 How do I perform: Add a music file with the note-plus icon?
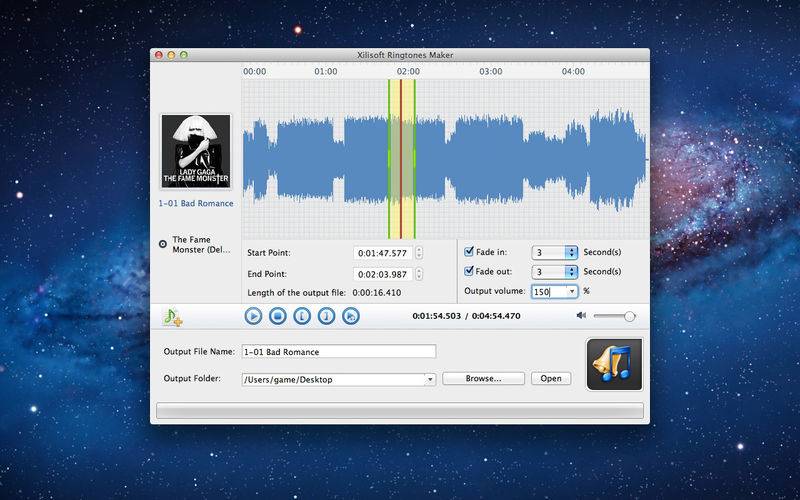click(x=172, y=317)
